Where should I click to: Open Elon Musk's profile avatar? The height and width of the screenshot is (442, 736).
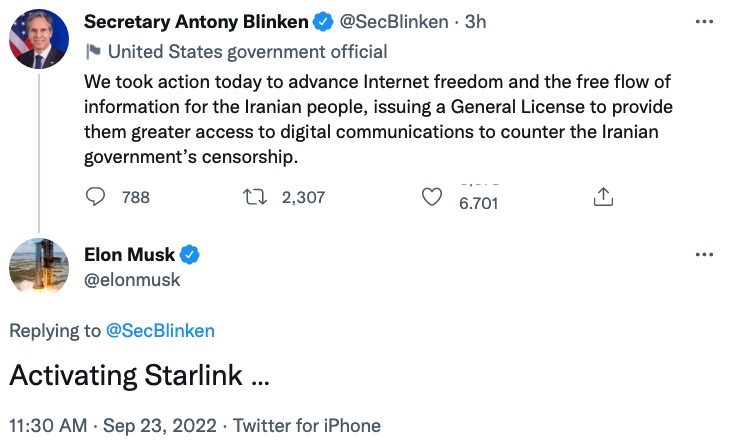38,268
